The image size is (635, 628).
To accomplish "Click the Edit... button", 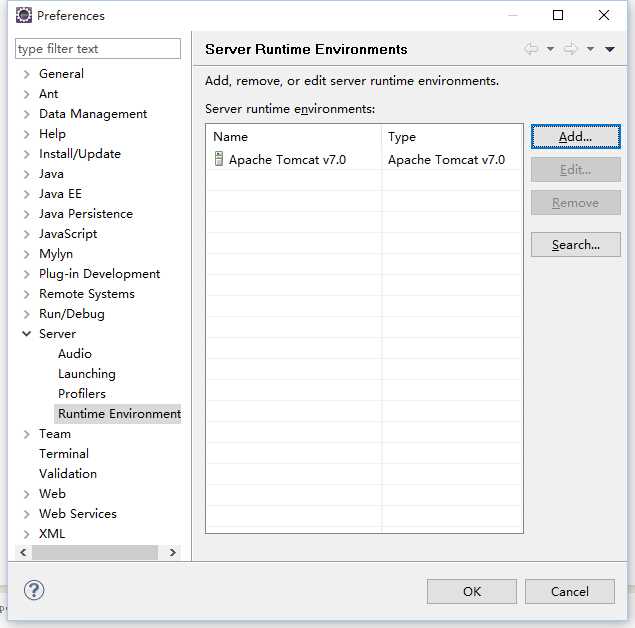I will [x=575, y=170].
